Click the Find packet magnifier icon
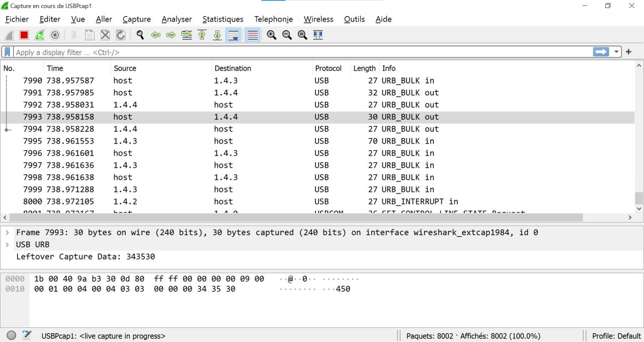 tap(140, 35)
